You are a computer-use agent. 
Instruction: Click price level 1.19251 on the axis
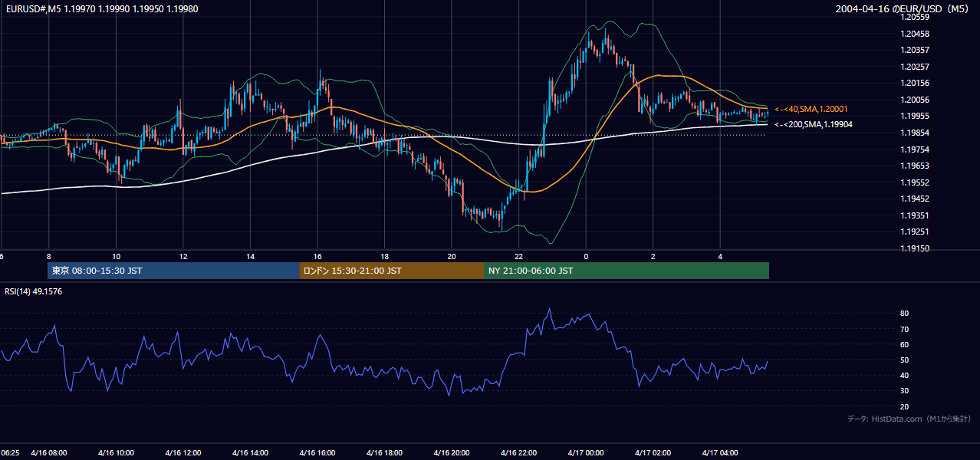(x=913, y=232)
